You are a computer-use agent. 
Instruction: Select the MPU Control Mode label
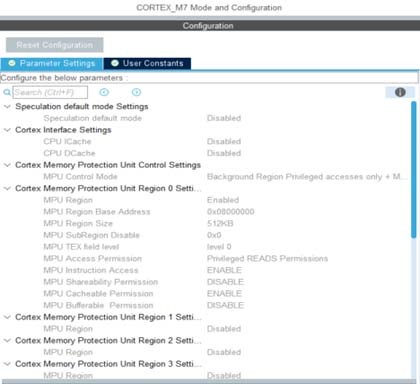click(80, 177)
